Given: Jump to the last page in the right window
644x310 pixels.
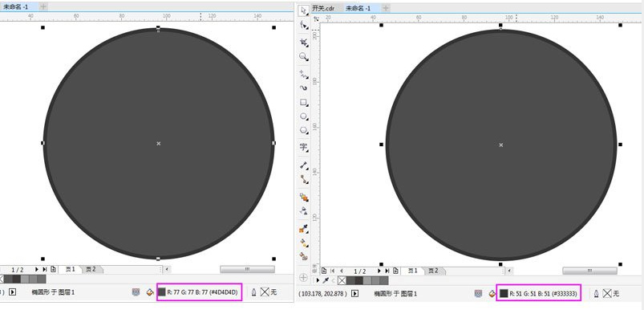Looking at the screenshot, I should (387, 271).
